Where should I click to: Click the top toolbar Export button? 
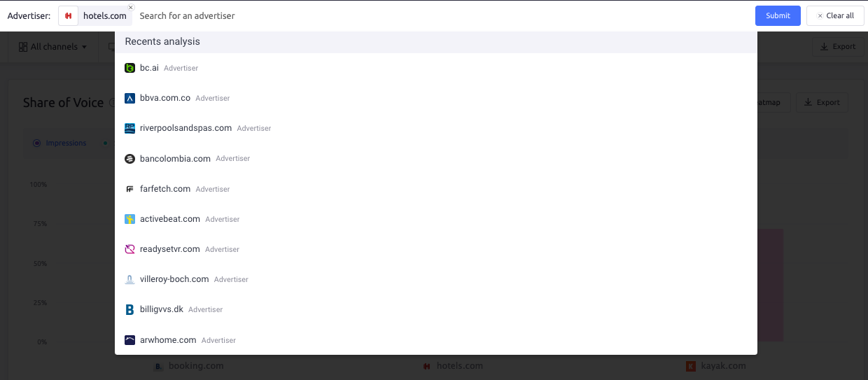click(838, 47)
